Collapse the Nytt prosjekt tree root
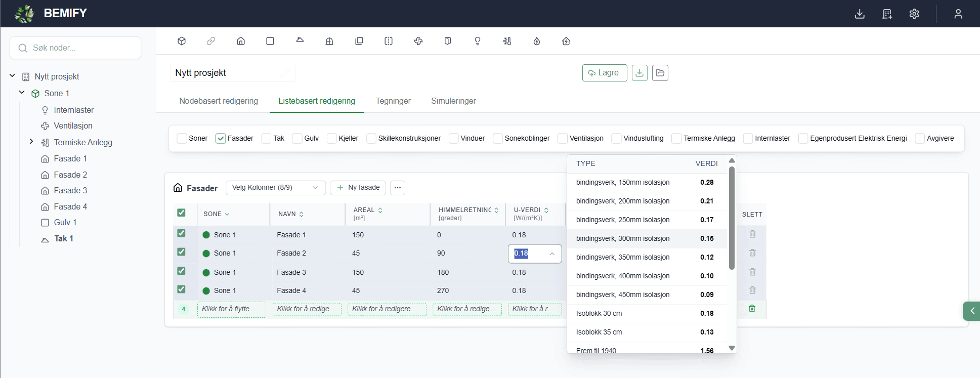The image size is (980, 378). click(x=12, y=76)
